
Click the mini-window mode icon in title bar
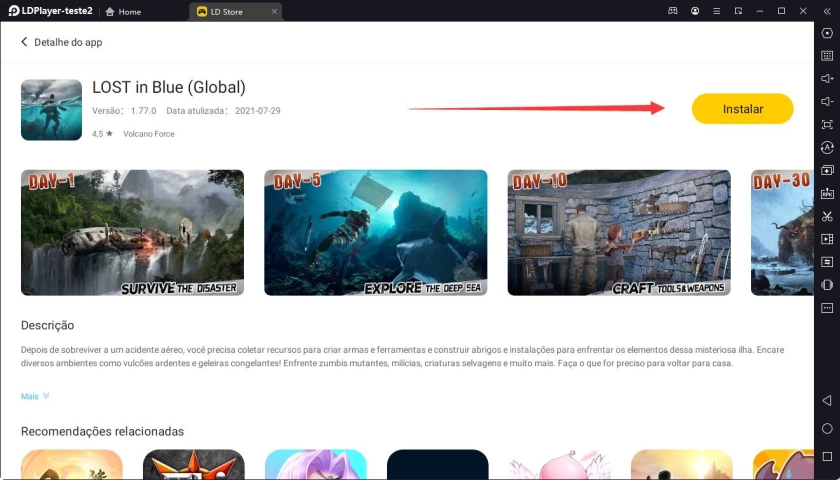click(x=738, y=11)
